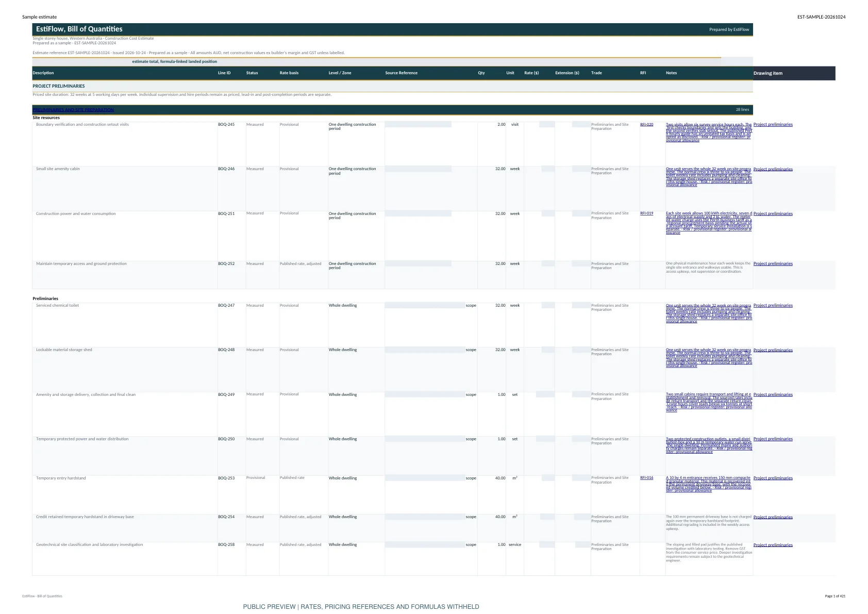
Task: Click "Temporary entry hardstand" description
Action: [61, 478]
